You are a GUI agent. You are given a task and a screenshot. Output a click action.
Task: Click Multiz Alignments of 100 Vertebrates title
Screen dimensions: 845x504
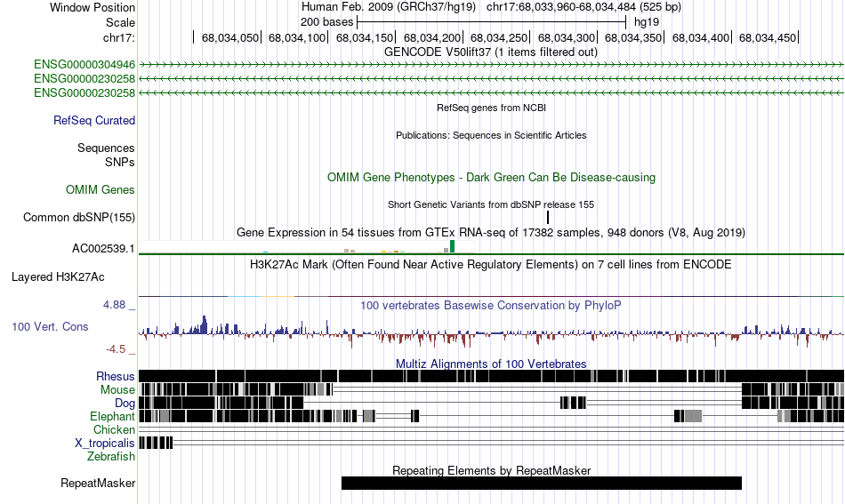click(491, 364)
